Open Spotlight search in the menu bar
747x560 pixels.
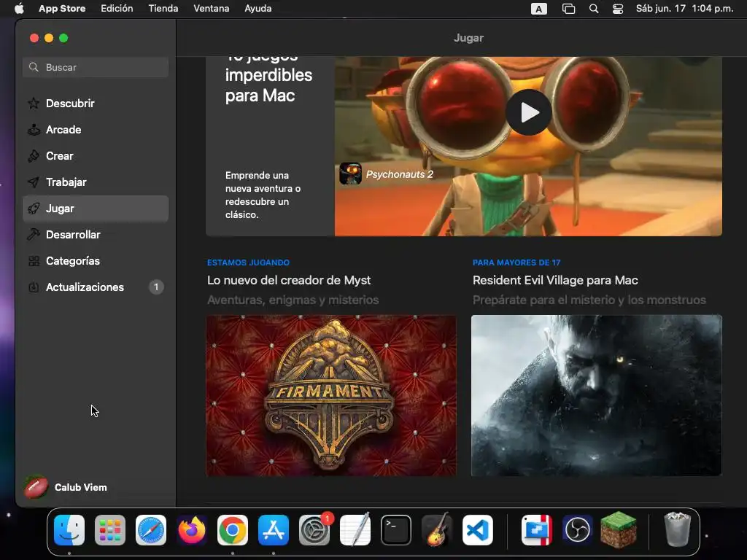pos(594,9)
